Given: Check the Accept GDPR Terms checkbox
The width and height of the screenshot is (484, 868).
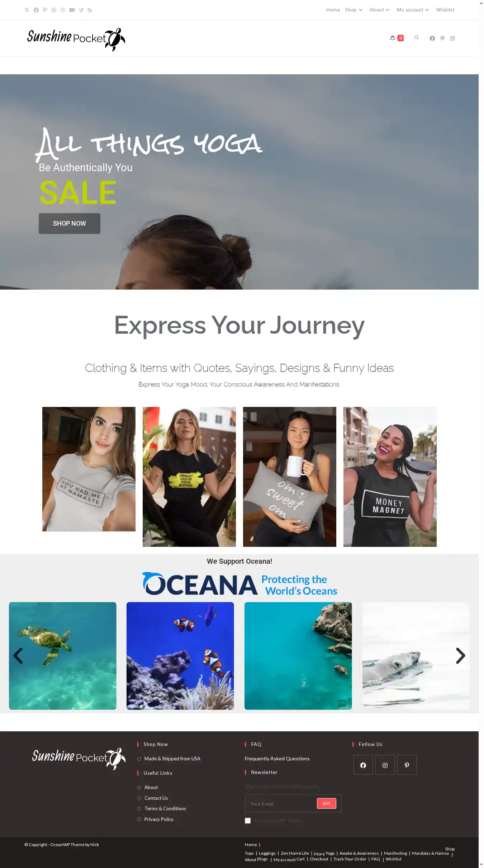Looking at the screenshot, I should coord(248,821).
